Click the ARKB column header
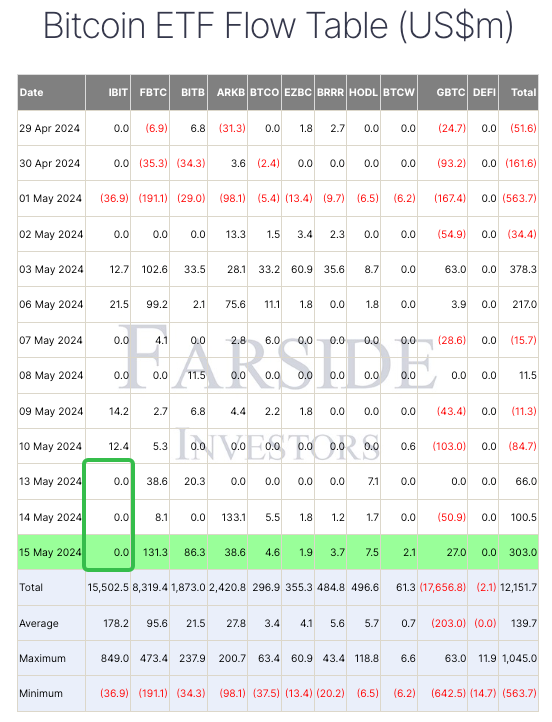The image size is (552, 722). (x=231, y=92)
